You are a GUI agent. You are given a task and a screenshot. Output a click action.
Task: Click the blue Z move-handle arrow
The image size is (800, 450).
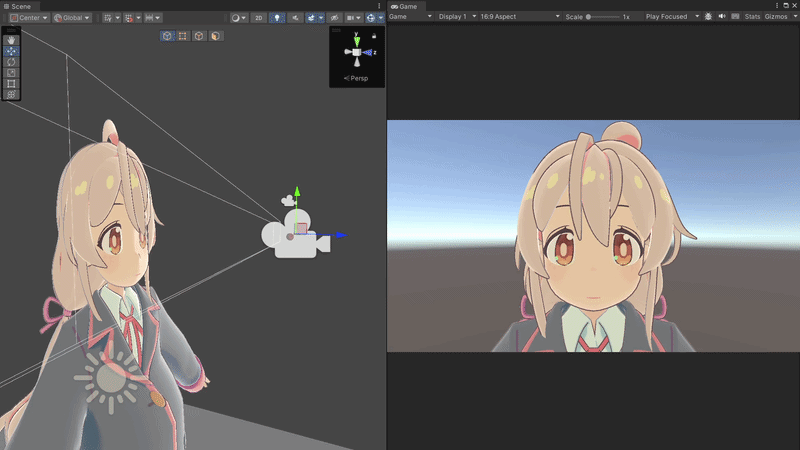(x=341, y=235)
